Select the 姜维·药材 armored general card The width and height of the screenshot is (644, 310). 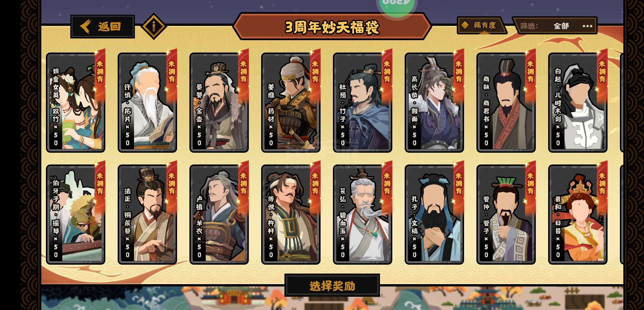click(x=291, y=102)
